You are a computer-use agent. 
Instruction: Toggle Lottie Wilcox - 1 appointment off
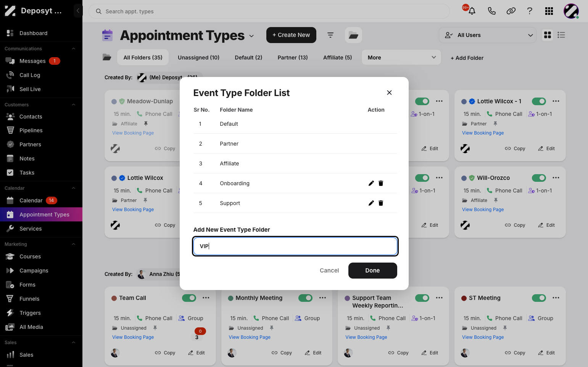pos(539,101)
